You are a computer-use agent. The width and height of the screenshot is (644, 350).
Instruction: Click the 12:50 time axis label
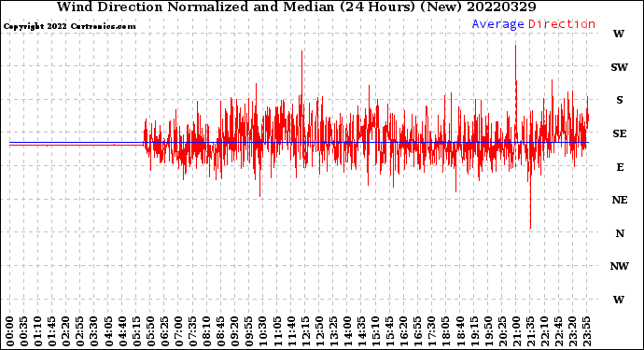click(319, 332)
